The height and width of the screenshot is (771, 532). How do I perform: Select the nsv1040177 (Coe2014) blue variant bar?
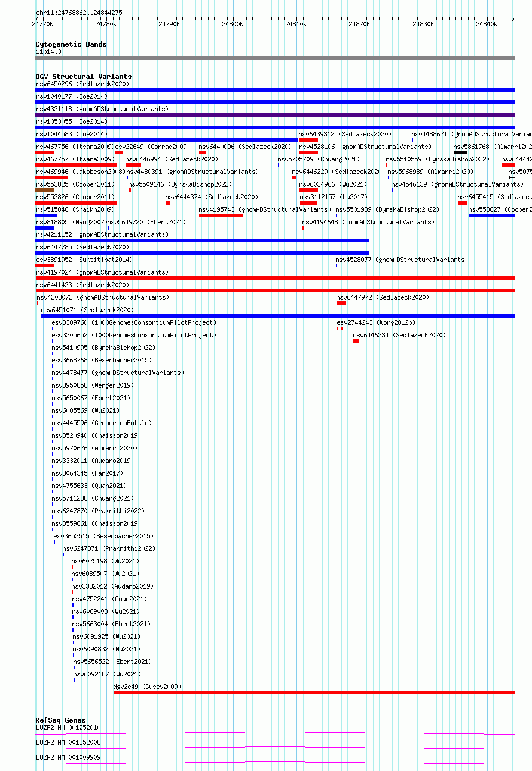pos(275,102)
